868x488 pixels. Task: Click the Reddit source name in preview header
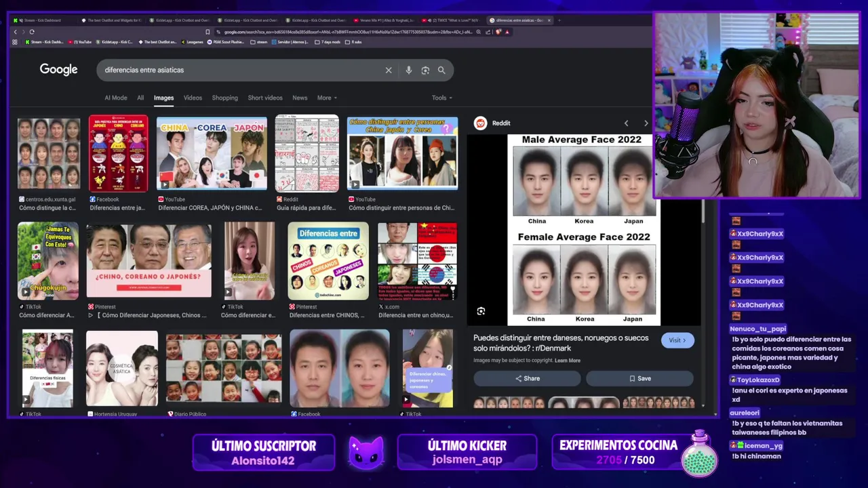point(501,123)
